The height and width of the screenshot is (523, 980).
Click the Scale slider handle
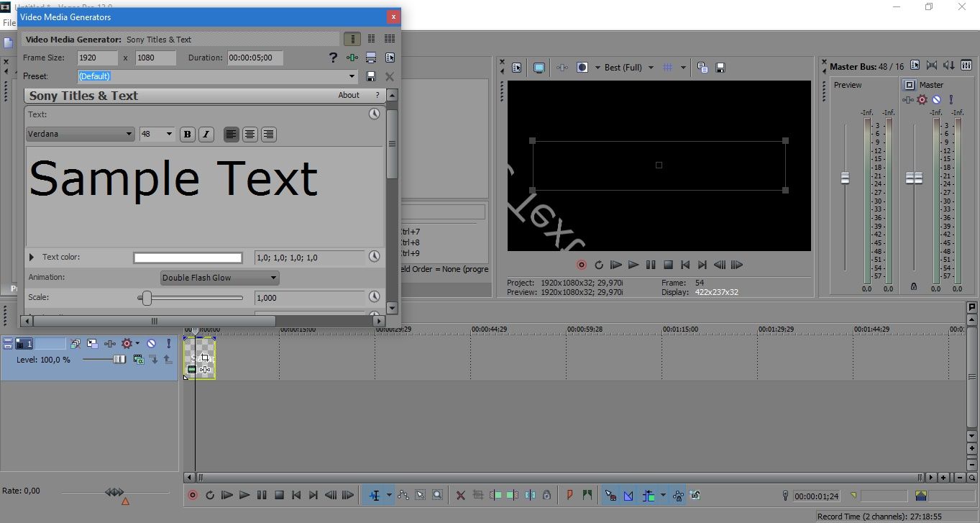pos(147,297)
